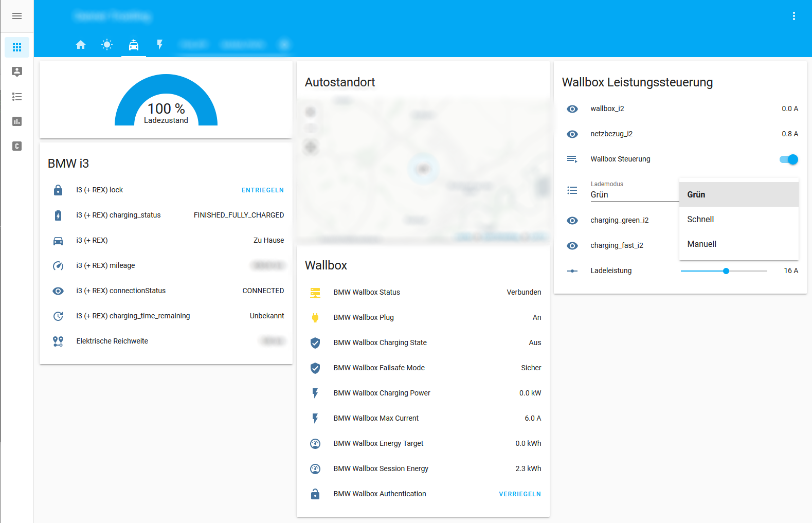This screenshot has width=812, height=523.
Task: Open the logbook list sidebar icon
Action: 17,97
